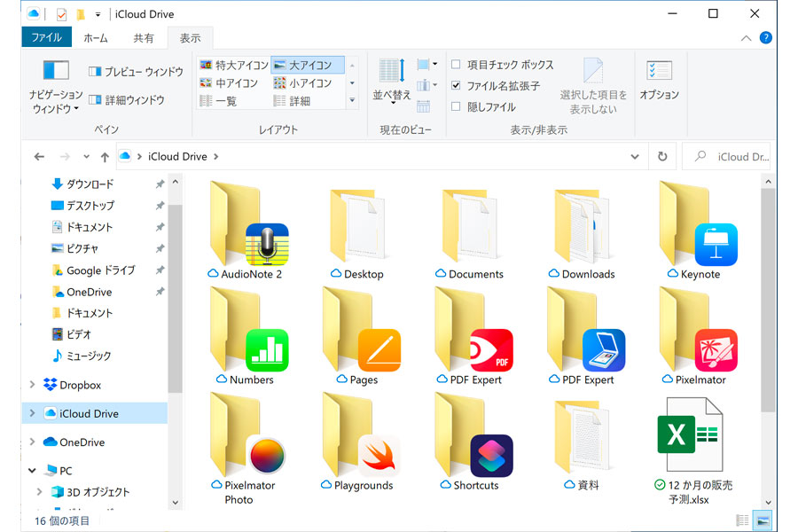Click the プレビュー ウィンドウ button
This screenshot has width=798, height=532.
(x=136, y=72)
